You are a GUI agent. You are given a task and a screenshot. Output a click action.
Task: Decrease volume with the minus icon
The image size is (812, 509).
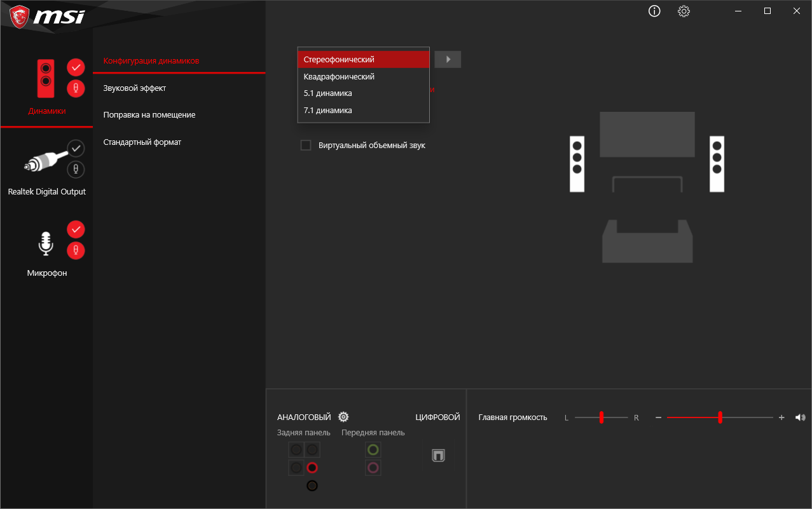658,417
